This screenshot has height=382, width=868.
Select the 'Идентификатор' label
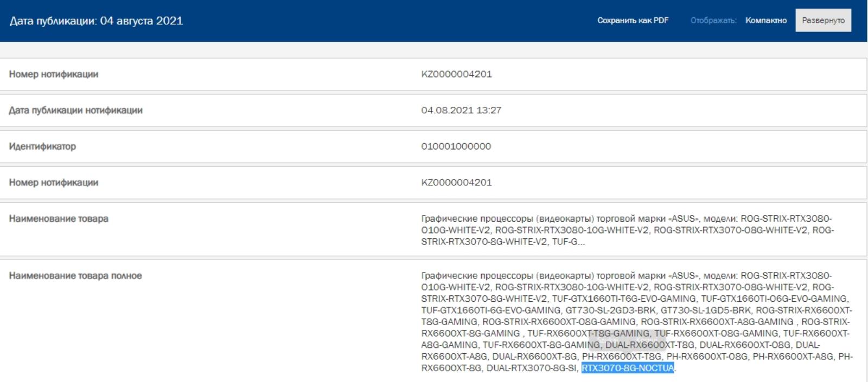pos(42,146)
